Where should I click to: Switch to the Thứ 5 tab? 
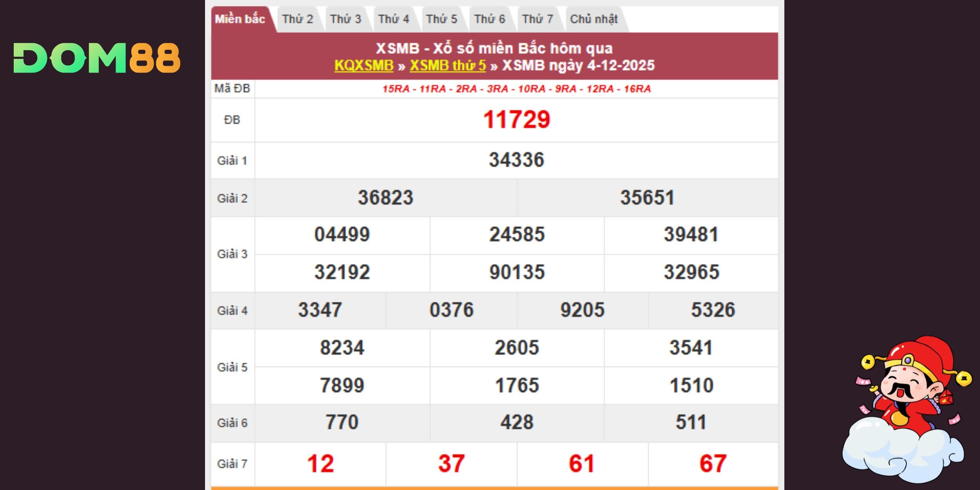441,19
